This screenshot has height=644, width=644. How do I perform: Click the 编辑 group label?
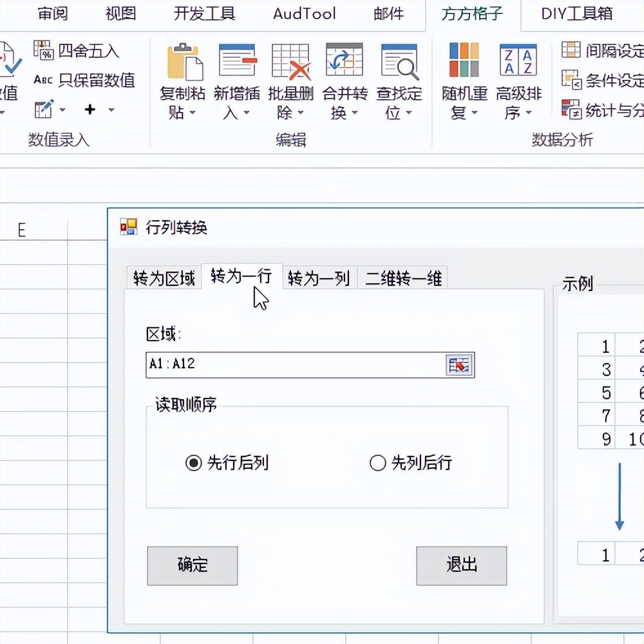coord(291,140)
